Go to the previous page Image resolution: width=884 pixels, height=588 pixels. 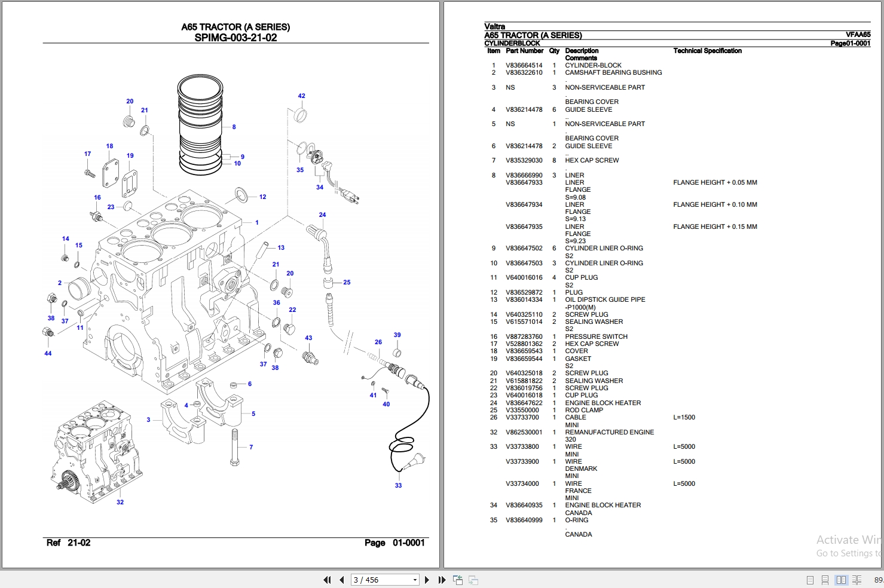(341, 580)
